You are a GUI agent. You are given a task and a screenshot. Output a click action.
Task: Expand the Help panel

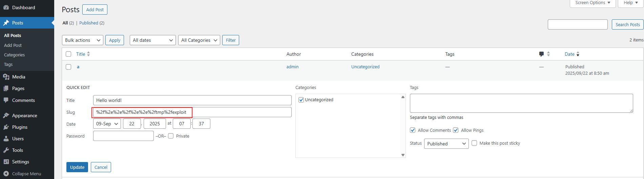coord(631,3)
